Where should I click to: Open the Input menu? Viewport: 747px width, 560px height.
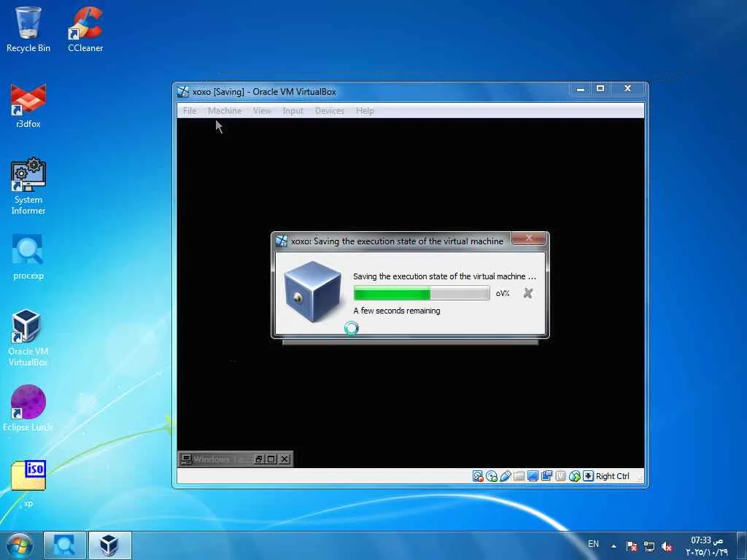pos(293,111)
